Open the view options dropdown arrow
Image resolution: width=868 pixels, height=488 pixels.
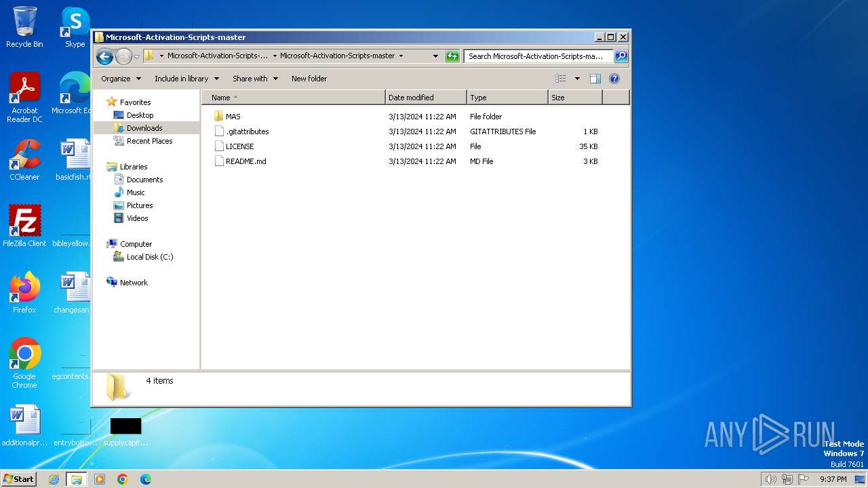tap(577, 79)
